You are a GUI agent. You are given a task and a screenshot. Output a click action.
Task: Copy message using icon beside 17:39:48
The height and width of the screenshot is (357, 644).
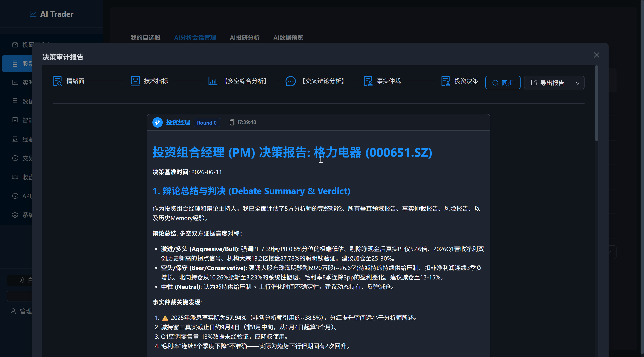(x=232, y=122)
